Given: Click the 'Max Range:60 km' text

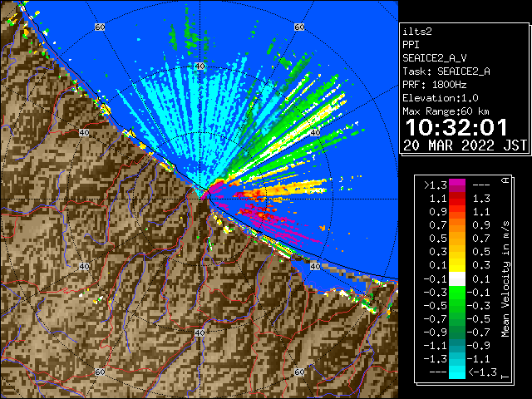Looking at the screenshot, I should [446, 111].
